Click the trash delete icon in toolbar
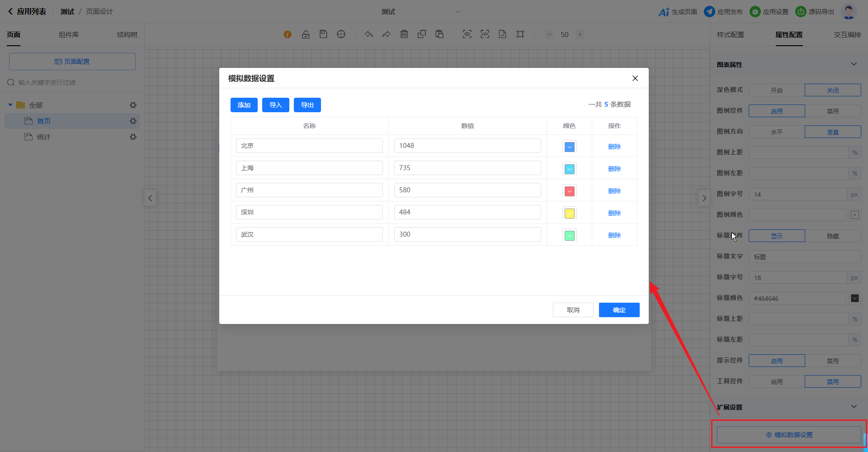Screen dimensions: 868x452 (x=404, y=34)
